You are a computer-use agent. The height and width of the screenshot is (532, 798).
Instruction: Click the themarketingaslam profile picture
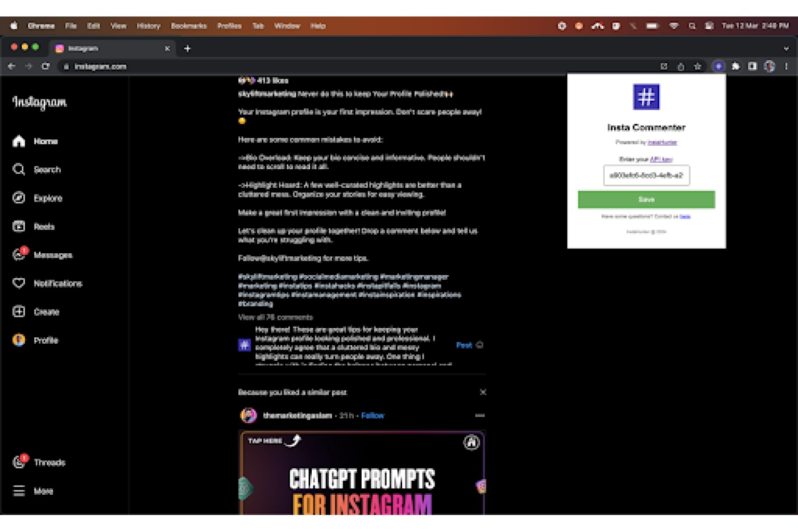(x=248, y=415)
